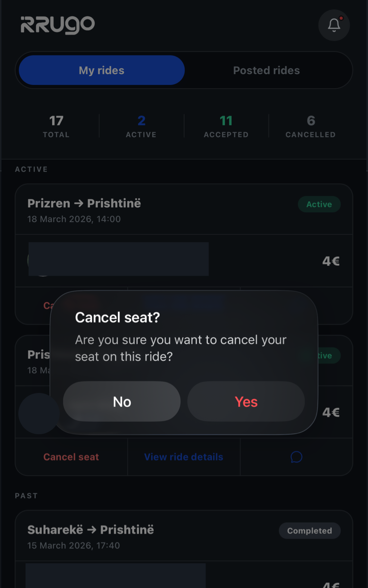368x588 pixels.
Task: Switch to the Posted rides tab
Action: pos(266,70)
